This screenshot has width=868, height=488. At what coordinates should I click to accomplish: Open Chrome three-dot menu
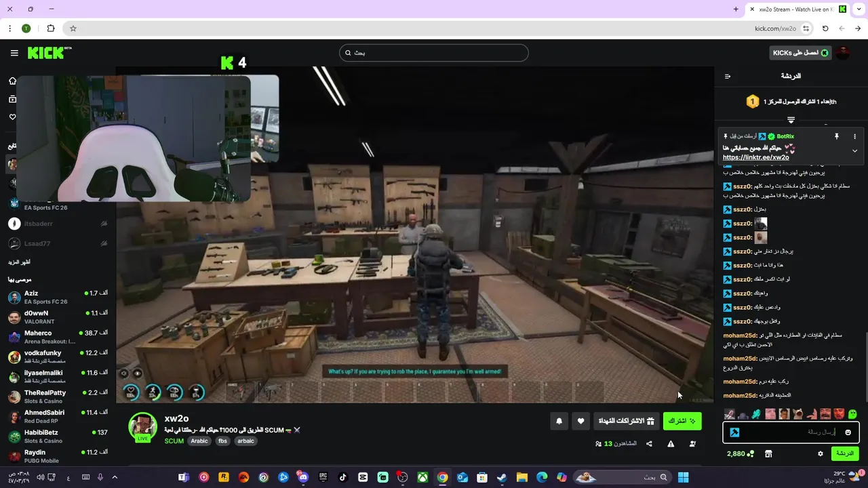(x=9, y=28)
